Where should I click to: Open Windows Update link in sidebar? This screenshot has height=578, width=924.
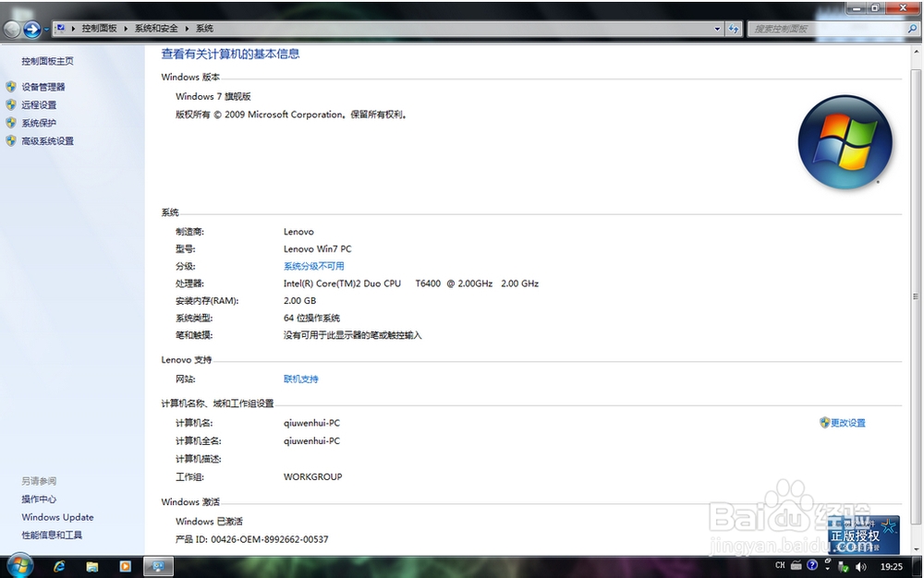[x=57, y=517]
